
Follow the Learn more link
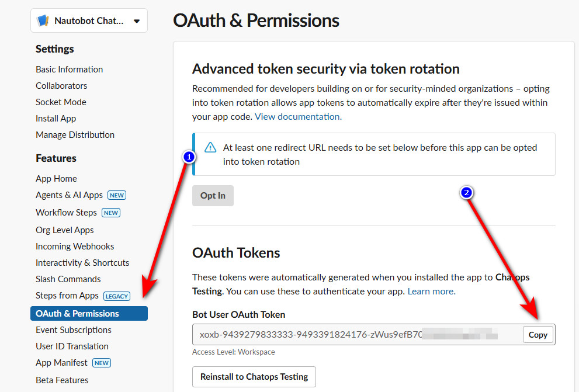(431, 291)
